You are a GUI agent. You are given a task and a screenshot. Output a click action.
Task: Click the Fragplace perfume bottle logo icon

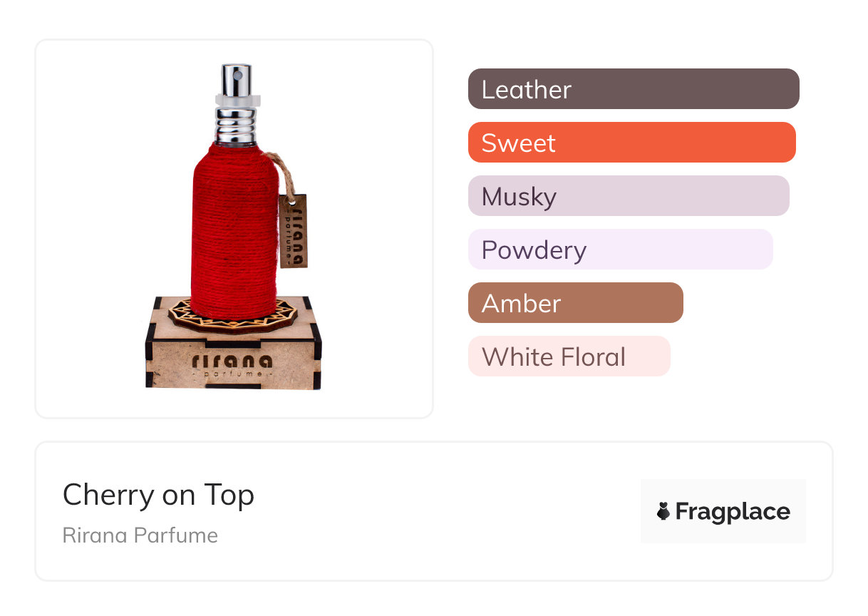(x=663, y=511)
